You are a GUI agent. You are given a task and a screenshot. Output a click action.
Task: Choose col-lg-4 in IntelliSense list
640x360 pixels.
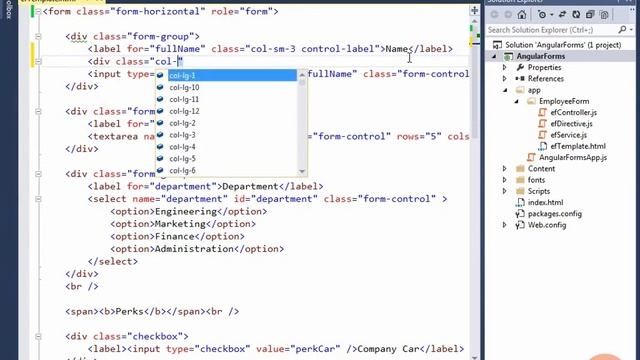pos(227,147)
